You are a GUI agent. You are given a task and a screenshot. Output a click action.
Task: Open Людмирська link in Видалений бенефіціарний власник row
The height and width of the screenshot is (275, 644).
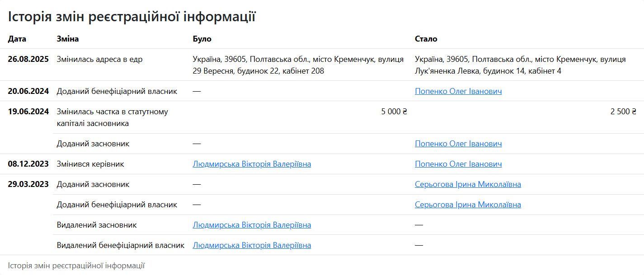[252, 245]
